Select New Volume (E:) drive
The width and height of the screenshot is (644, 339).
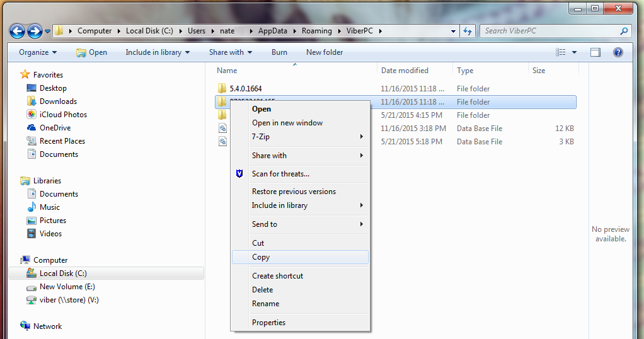tap(67, 287)
